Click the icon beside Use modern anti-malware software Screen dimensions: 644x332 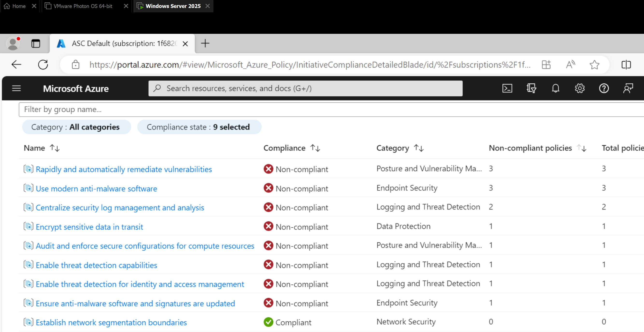28,188
